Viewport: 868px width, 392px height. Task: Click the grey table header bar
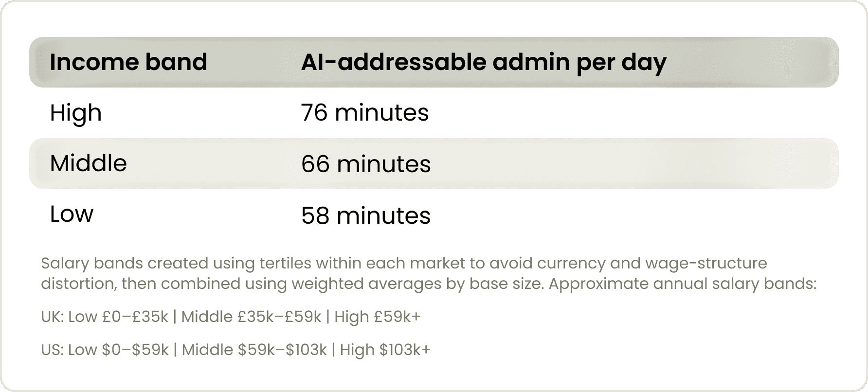click(x=434, y=62)
